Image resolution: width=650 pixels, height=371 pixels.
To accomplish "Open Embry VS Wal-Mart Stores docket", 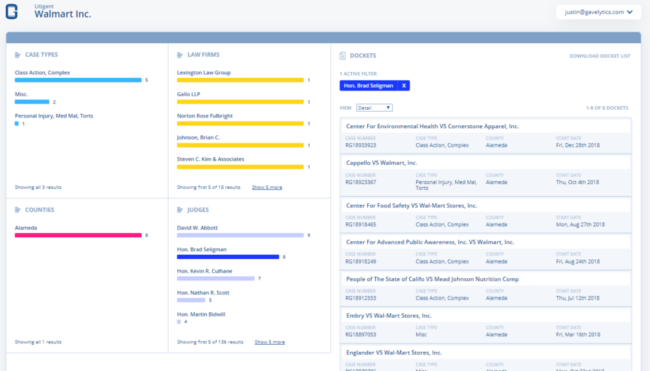I will pos(389,316).
